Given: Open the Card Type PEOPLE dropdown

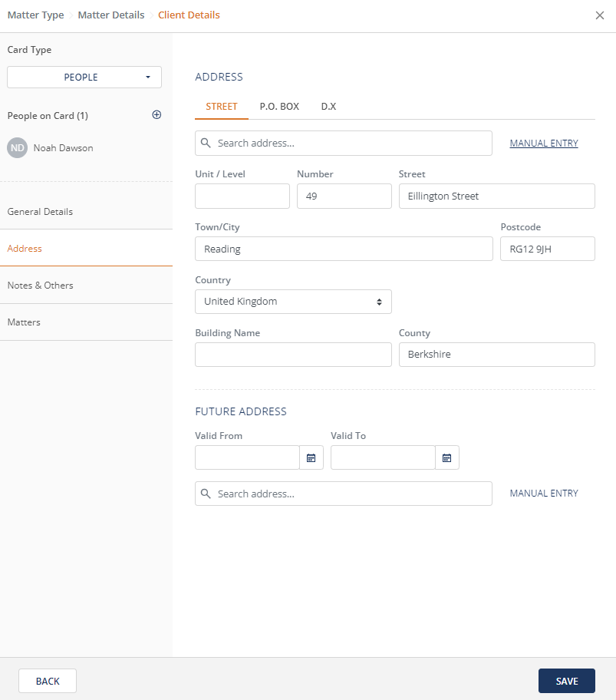Looking at the screenshot, I should tap(84, 78).
